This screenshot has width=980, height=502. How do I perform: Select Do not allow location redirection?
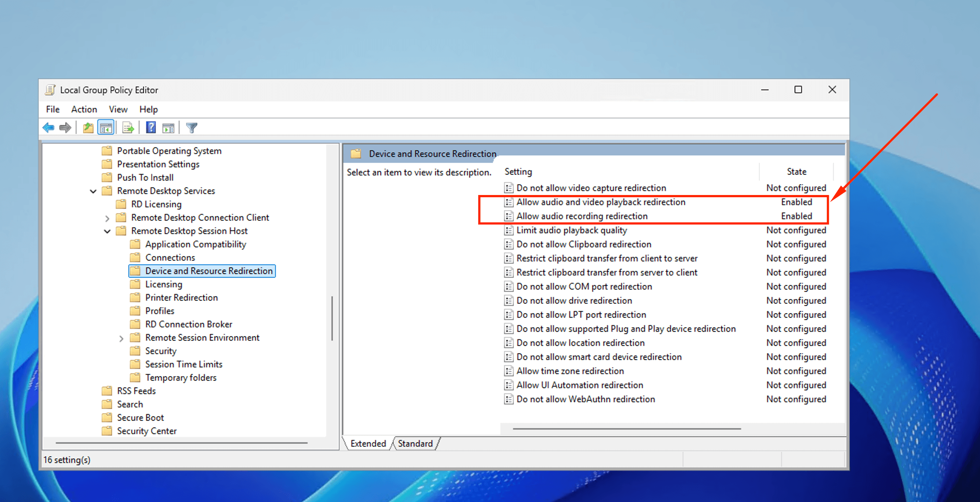[580, 343]
